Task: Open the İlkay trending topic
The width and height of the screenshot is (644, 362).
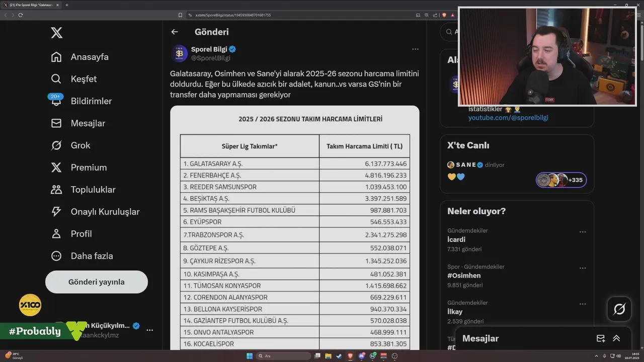Action: tap(455, 312)
